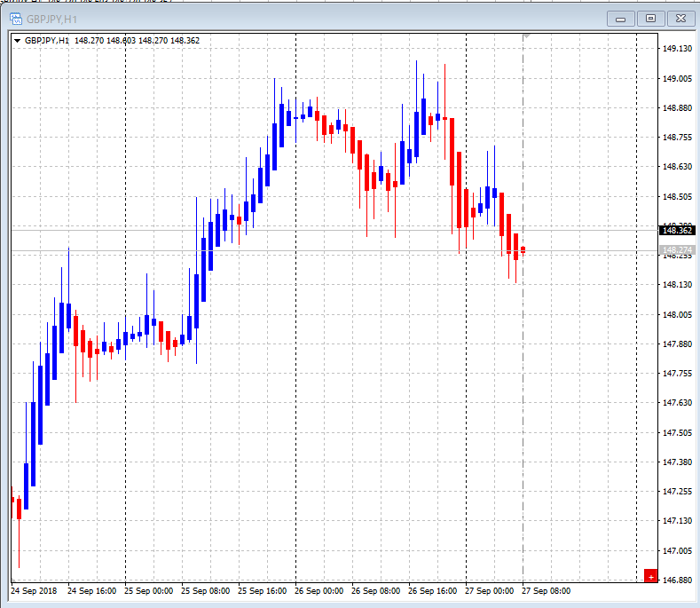Image resolution: width=700 pixels, height=608 pixels.
Task: Open the dropdown triangle beside the GBPJPY,H1 label
Action: tap(18, 41)
